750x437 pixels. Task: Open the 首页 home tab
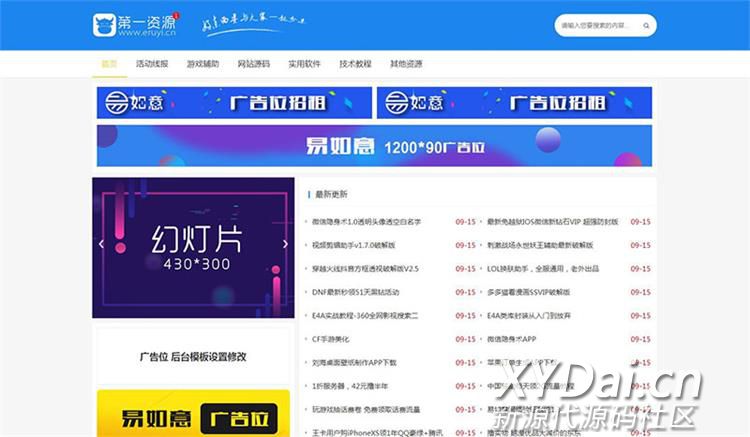tap(110, 64)
